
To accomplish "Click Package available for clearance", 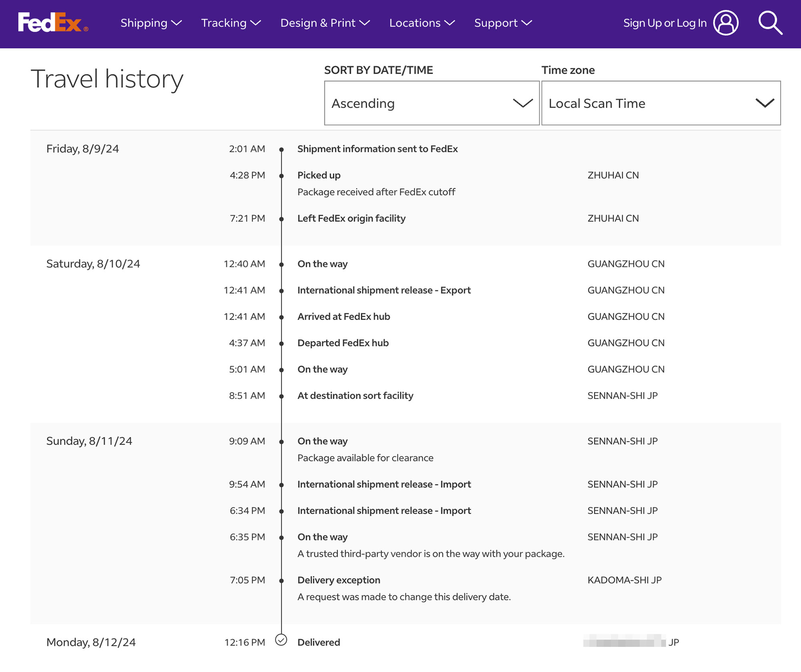I will pos(365,458).
